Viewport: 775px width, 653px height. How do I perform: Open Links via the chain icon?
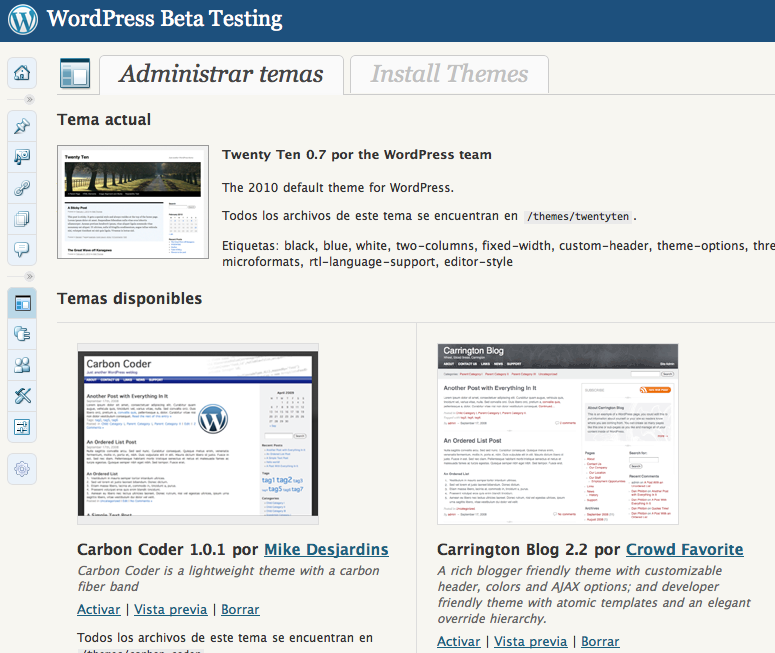coord(22,188)
